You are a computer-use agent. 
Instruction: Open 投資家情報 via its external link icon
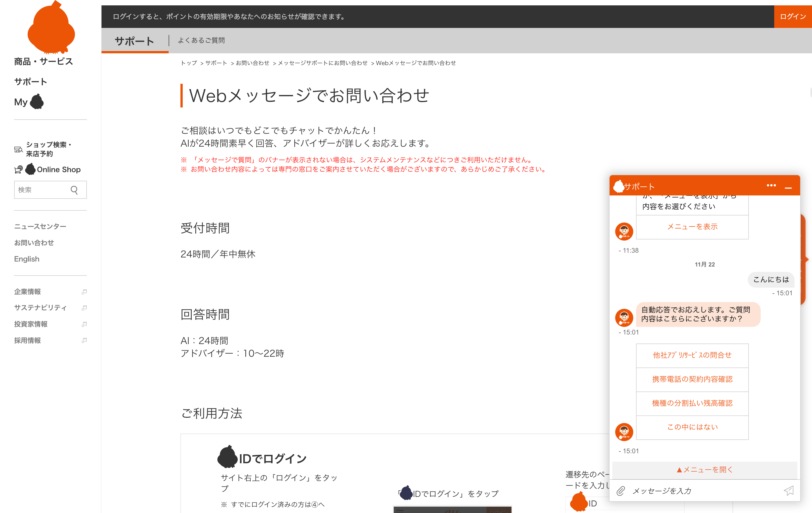(84, 324)
